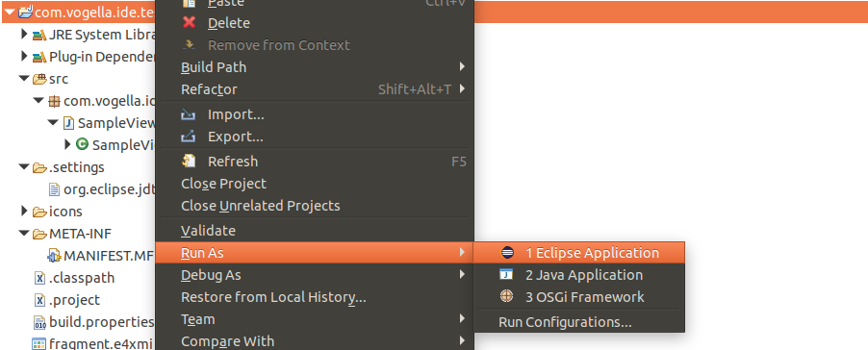868x350 pixels.
Task: Collapse the SampleView Java file node
Action: (x=53, y=123)
